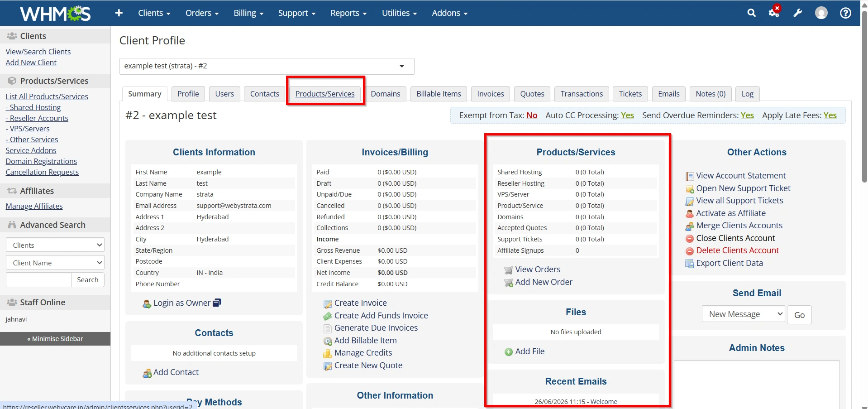Image resolution: width=868 pixels, height=409 pixels.
Task: Click the Login as Owner user icon
Action: (x=147, y=304)
